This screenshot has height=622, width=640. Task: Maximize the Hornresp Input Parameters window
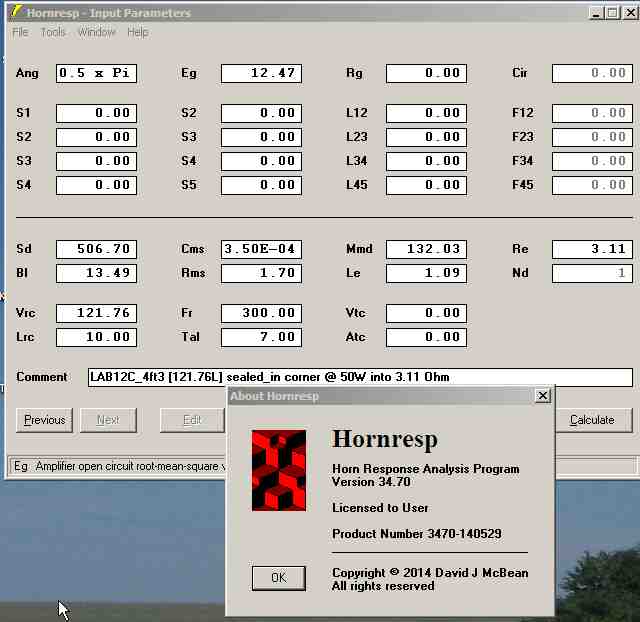click(x=612, y=13)
